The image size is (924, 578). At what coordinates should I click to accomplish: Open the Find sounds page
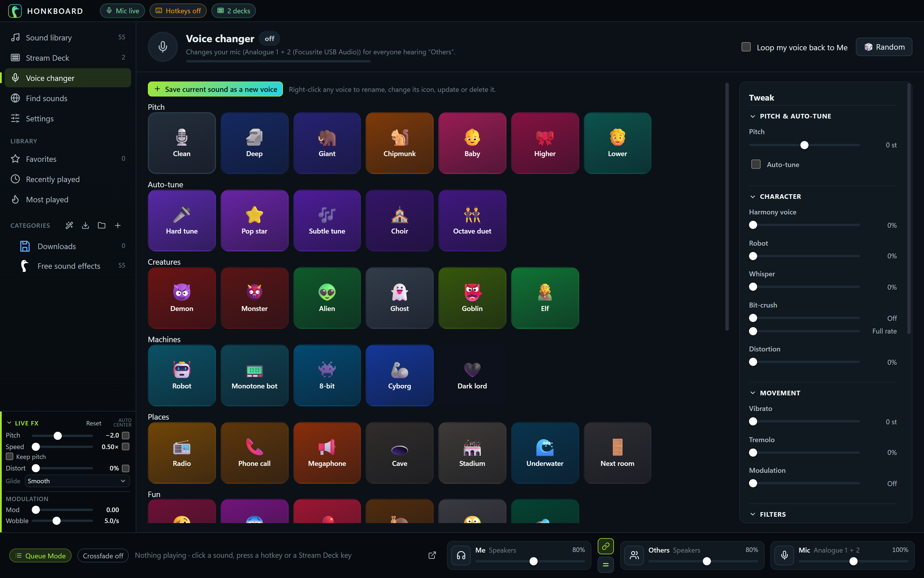tap(68, 98)
